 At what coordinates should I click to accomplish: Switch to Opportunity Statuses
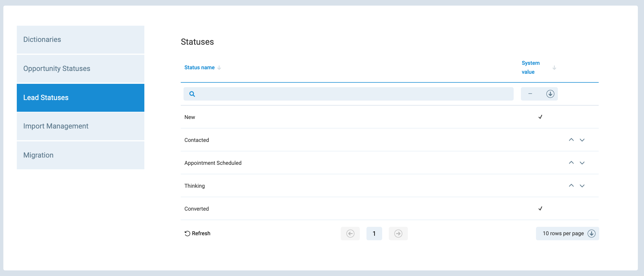[x=81, y=69]
